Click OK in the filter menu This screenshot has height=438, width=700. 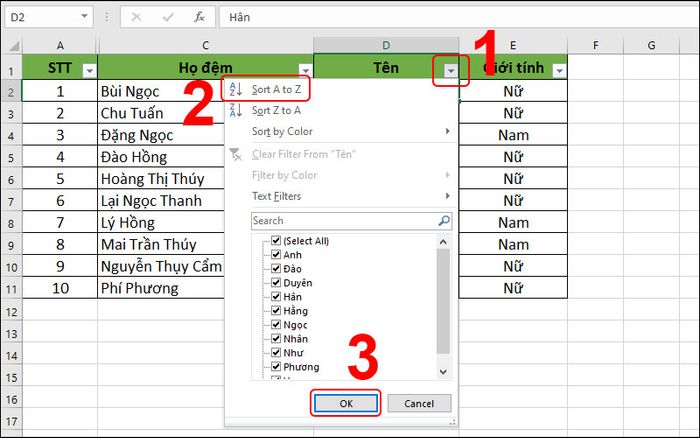point(346,404)
